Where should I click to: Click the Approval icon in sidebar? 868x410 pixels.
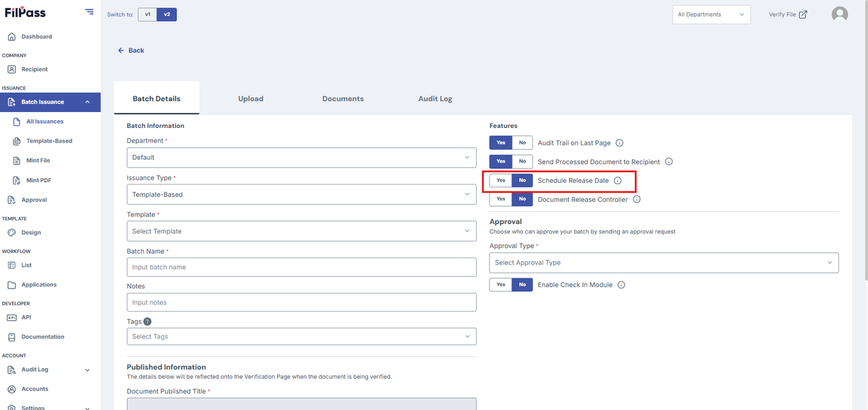point(12,200)
